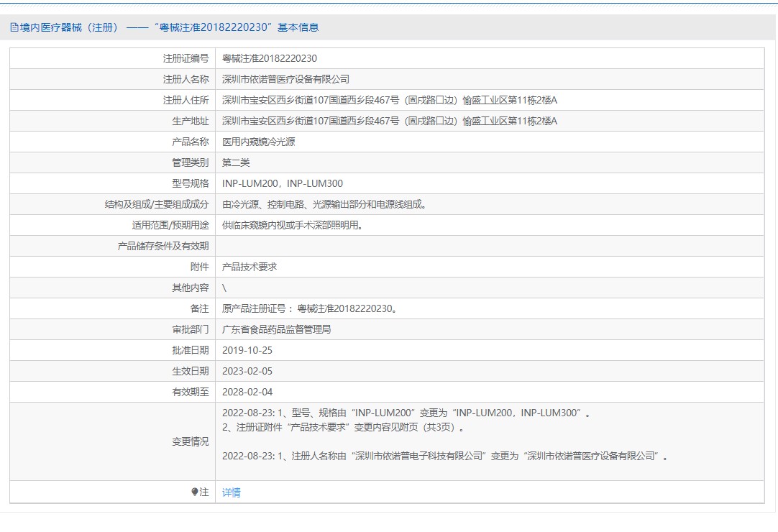Select registrant name 深圳市依诺普医疗设备有限公司
The width and height of the screenshot is (778, 532).
point(285,79)
